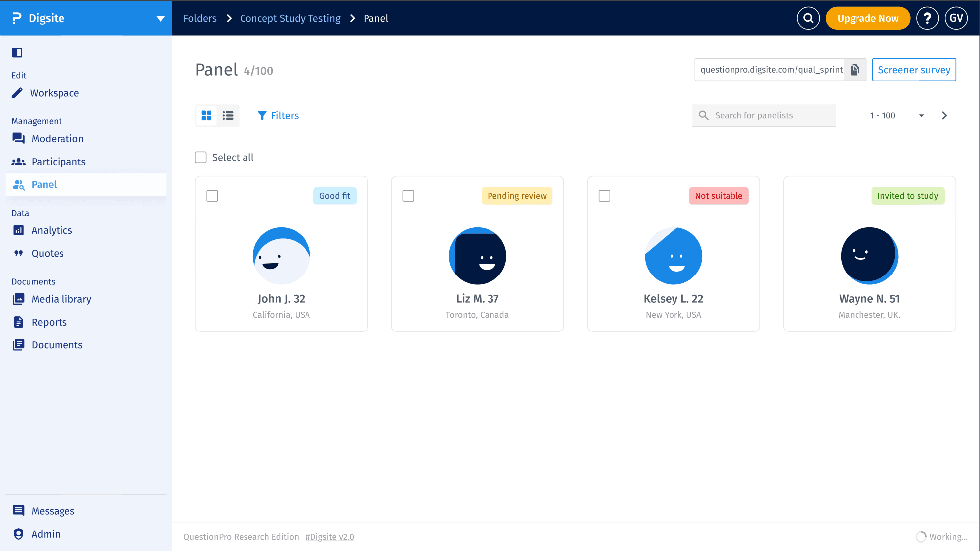Open the Filters funnel option

click(278, 115)
